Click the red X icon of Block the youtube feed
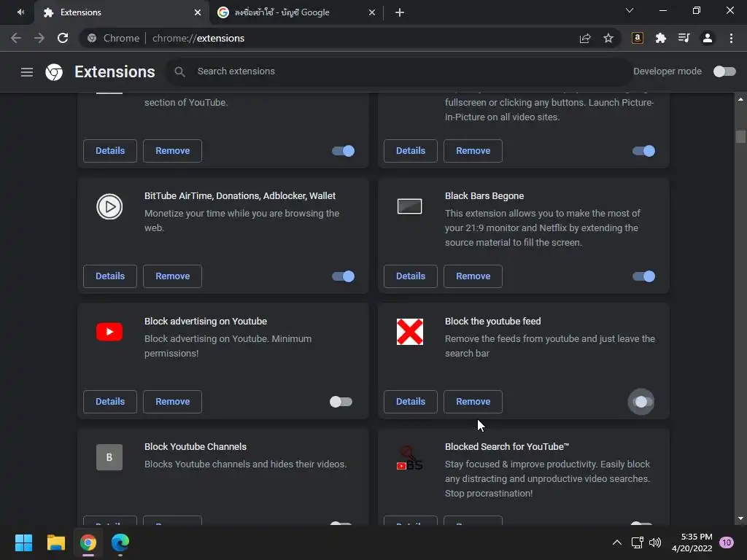Screen dimensions: 747x560 pyautogui.click(x=410, y=332)
